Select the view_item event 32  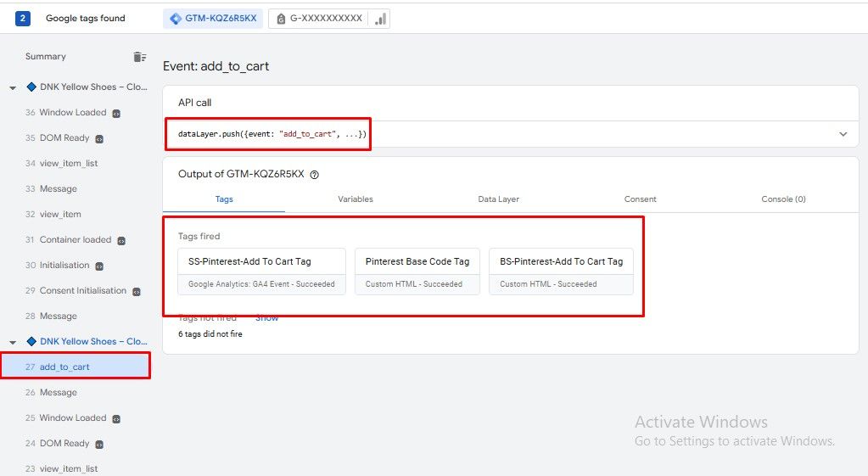point(60,215)
